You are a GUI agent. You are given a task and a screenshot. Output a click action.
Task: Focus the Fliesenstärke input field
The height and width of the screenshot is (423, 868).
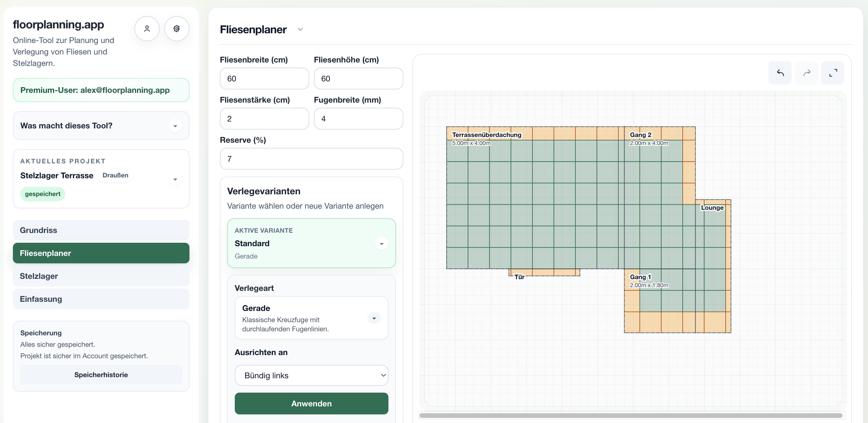264,119
